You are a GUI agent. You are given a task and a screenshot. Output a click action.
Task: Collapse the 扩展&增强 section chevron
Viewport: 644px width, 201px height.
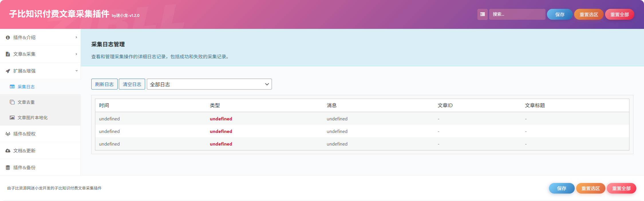click(76, 71)
